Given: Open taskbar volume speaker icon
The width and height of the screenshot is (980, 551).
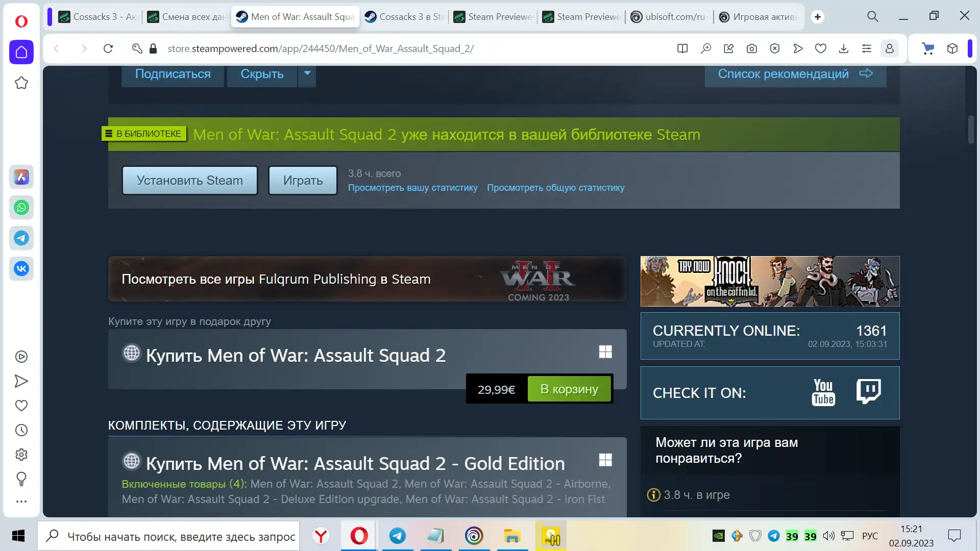Looking at the screenshot, I should pyautogui.click(x=828, y=536).
